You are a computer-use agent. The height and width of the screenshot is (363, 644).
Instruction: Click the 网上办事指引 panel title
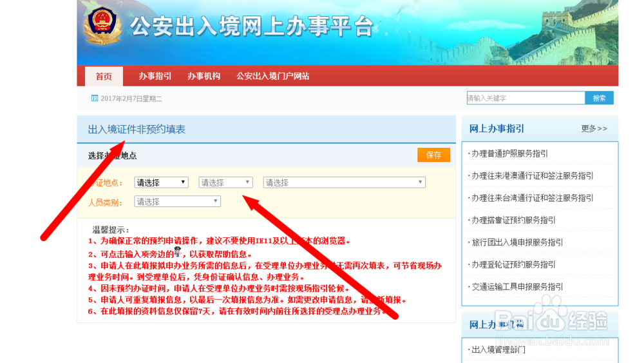pos(497,129)
